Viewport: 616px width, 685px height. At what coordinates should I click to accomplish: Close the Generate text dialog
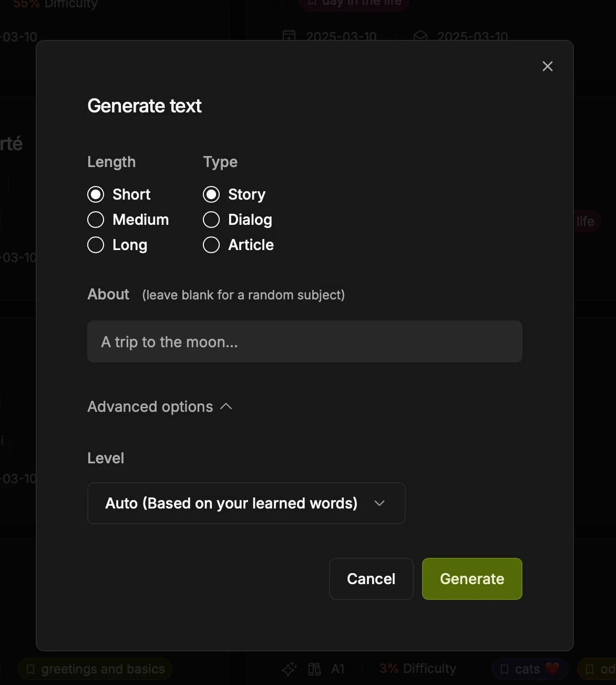[547, 66]
